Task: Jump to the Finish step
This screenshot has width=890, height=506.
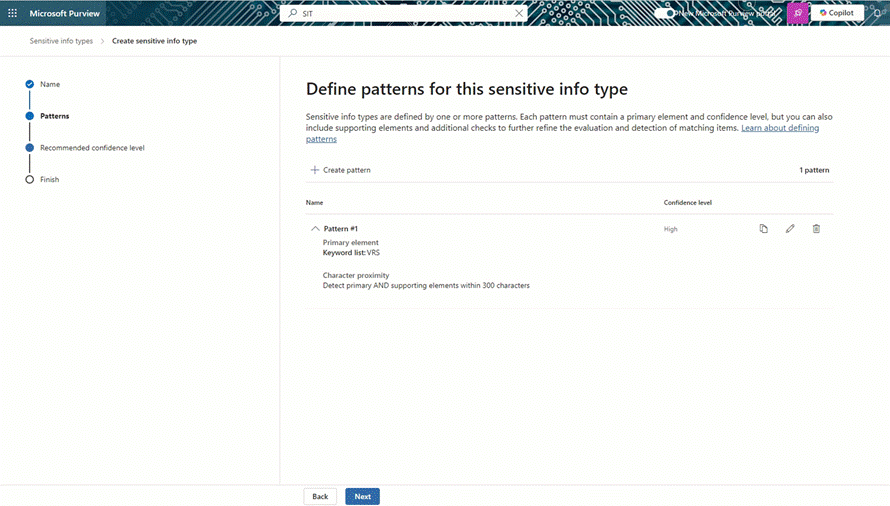Action: click(49, 179)
